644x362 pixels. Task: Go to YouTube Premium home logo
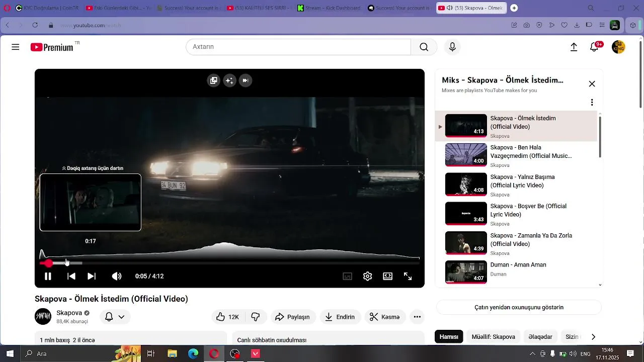(x=52, y=47)
